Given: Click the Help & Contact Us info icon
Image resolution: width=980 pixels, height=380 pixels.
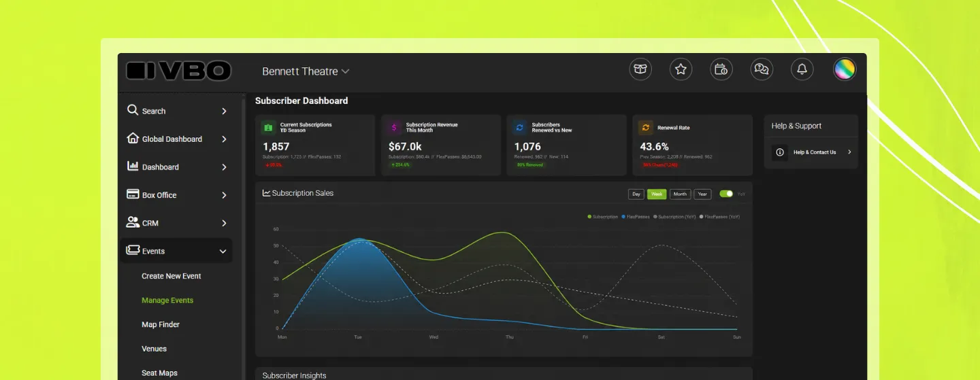Looking at the screenshot, I should pyautogui.click(x=780, y=152).
